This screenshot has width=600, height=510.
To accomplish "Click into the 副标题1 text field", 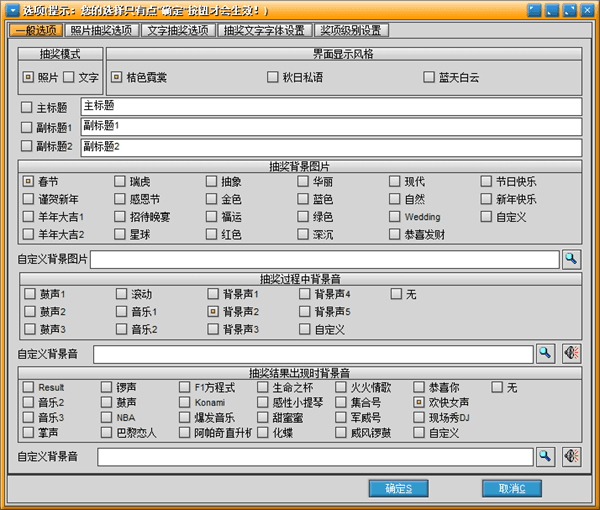I will 330,127.
